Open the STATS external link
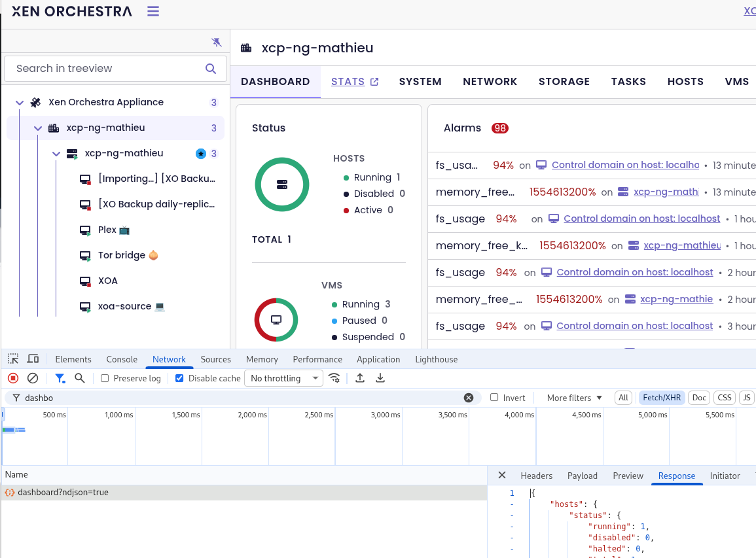 pyautogui.click(x=354, y=82)
